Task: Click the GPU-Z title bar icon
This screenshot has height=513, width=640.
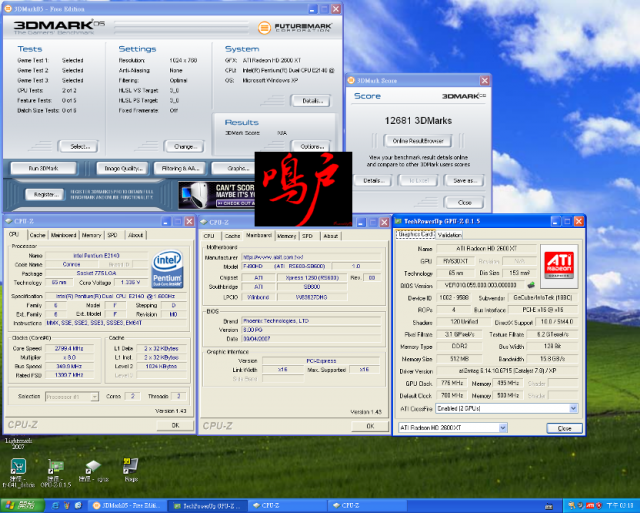Action: 398,221
